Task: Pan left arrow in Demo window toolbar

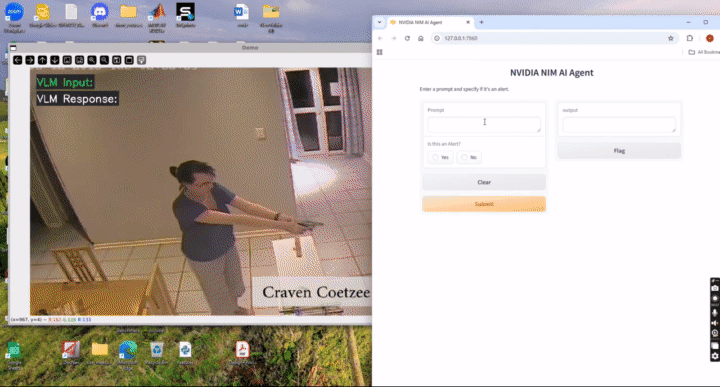Action: [17, 60]
